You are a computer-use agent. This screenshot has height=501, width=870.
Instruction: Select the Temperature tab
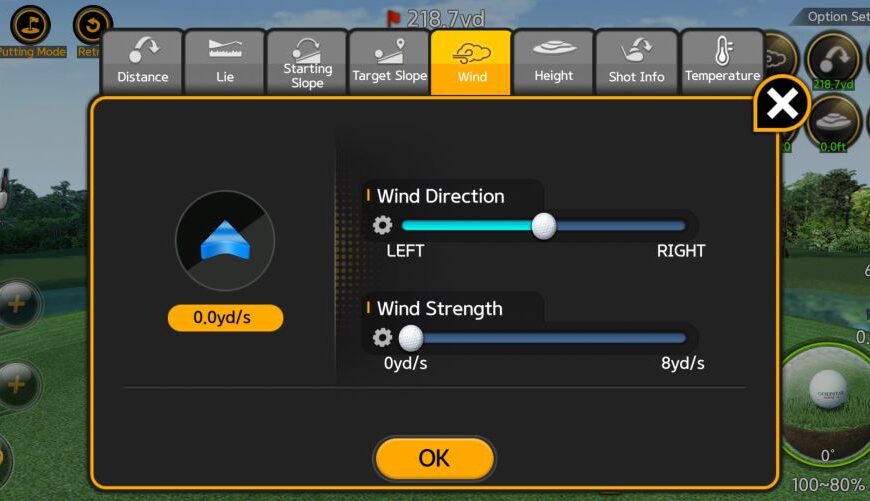coord(722,63)
